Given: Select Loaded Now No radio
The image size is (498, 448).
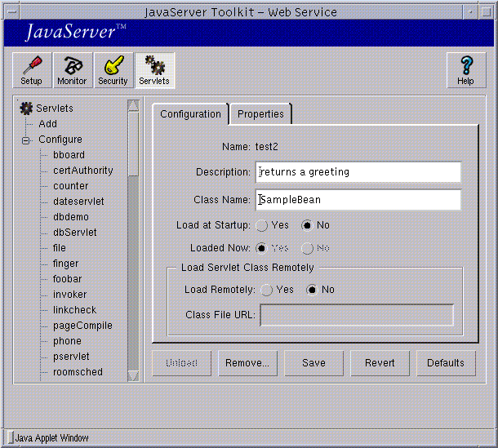Looking at the screenshot, I should 307,248.
